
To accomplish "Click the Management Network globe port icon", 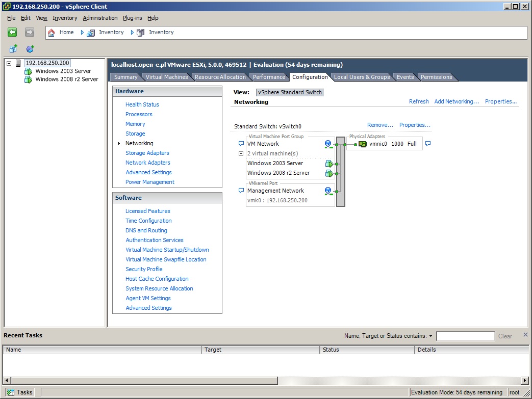I will tap(328, 191).
